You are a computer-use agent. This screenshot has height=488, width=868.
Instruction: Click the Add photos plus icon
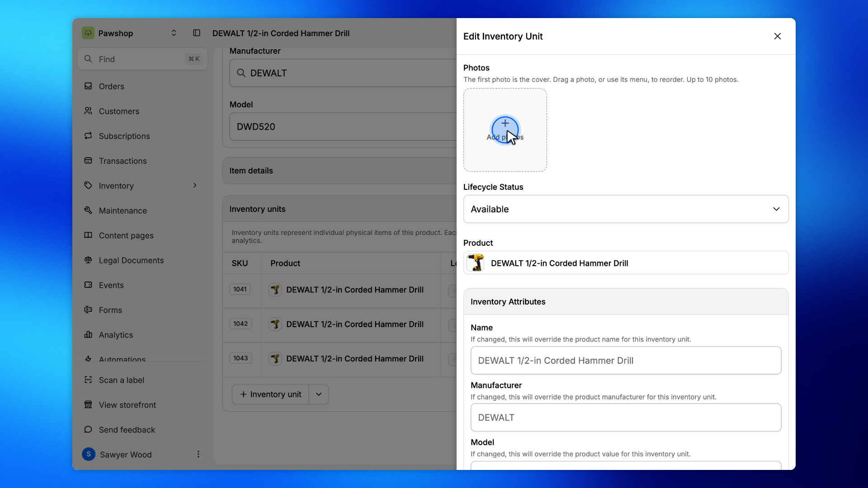[505, 123]
